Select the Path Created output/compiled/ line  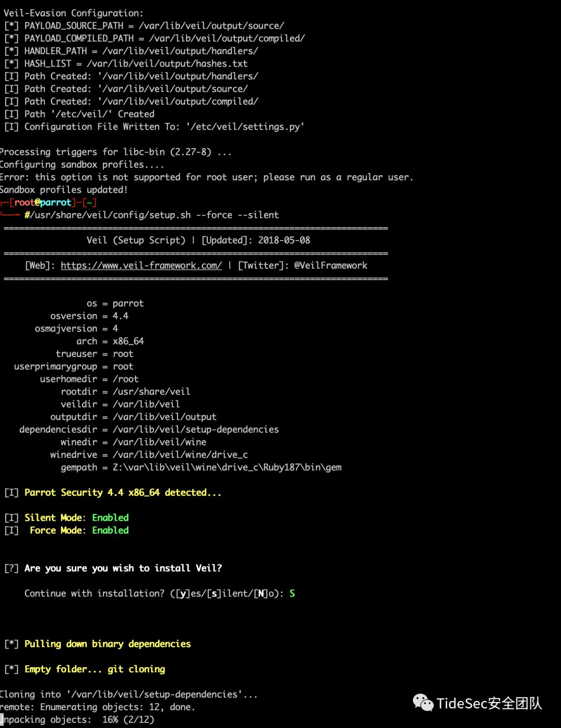pyautogui.click(x=131, y=102)
